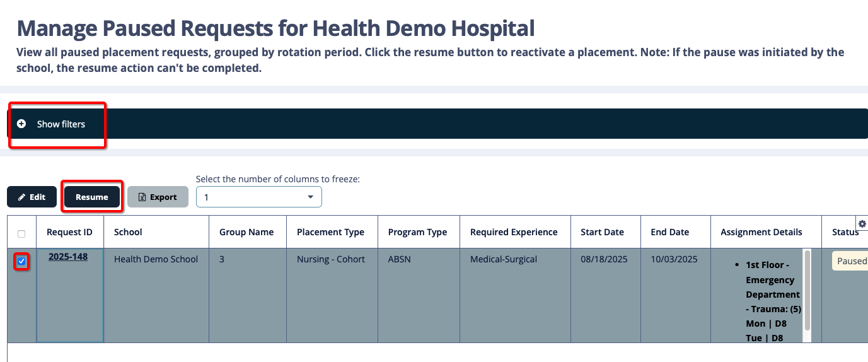
Task: Sort by Request ID column header
Action: (x=69, y=232)
